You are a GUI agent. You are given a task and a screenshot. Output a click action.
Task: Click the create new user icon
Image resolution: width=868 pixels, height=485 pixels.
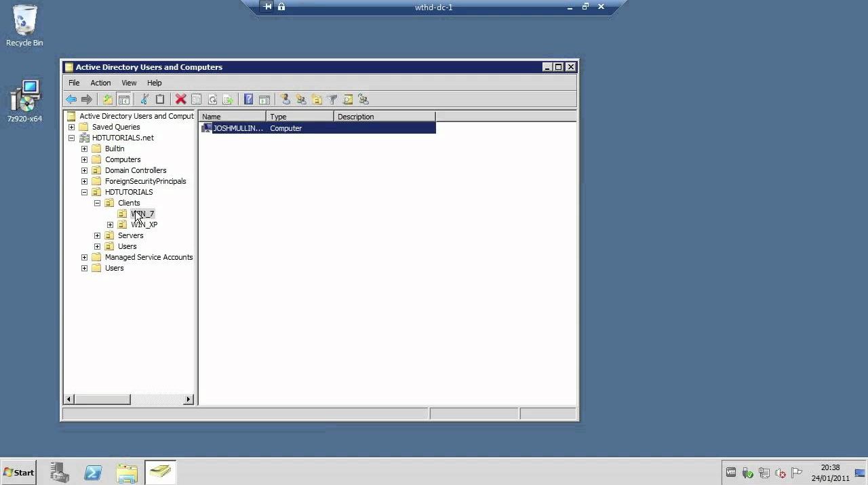pyautogui.click(x=285, y=100)
